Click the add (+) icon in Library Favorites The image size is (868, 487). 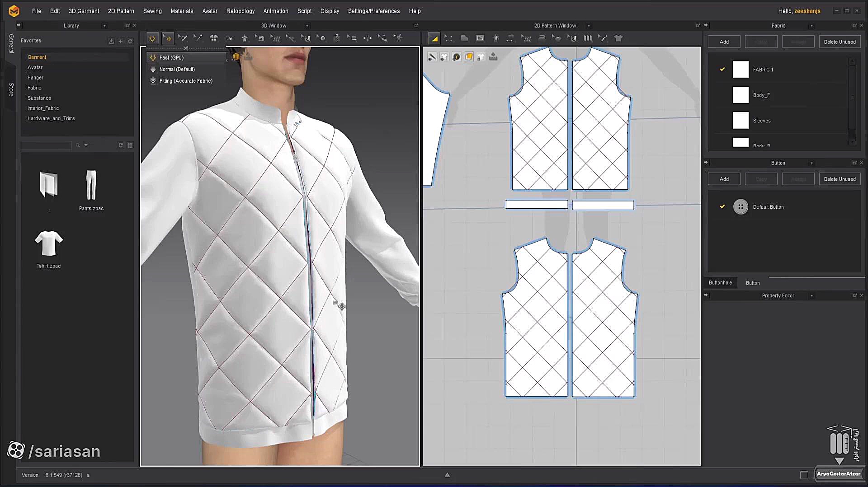pos(121,41)
